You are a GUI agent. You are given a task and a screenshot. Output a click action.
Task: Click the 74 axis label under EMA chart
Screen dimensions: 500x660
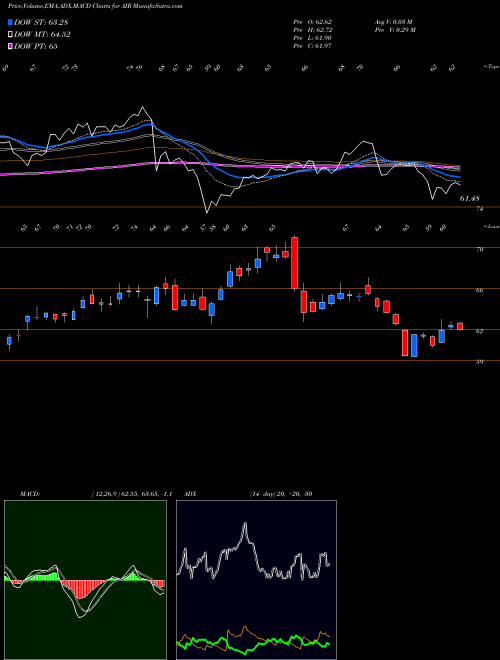click(x=479, y=208)
